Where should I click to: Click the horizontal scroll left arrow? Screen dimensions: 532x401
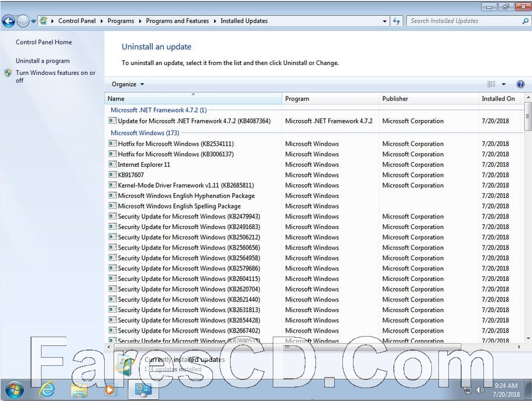tap(109, 347)
